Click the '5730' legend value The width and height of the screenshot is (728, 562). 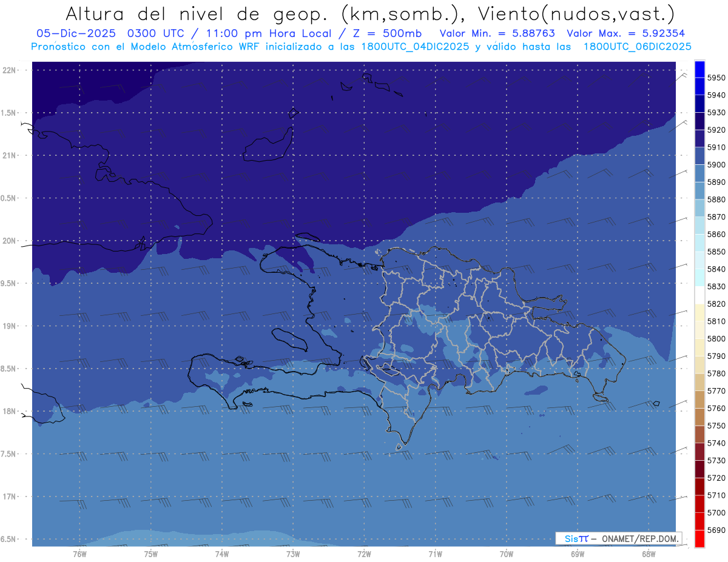pyautogui.click(x=716, y=461)
